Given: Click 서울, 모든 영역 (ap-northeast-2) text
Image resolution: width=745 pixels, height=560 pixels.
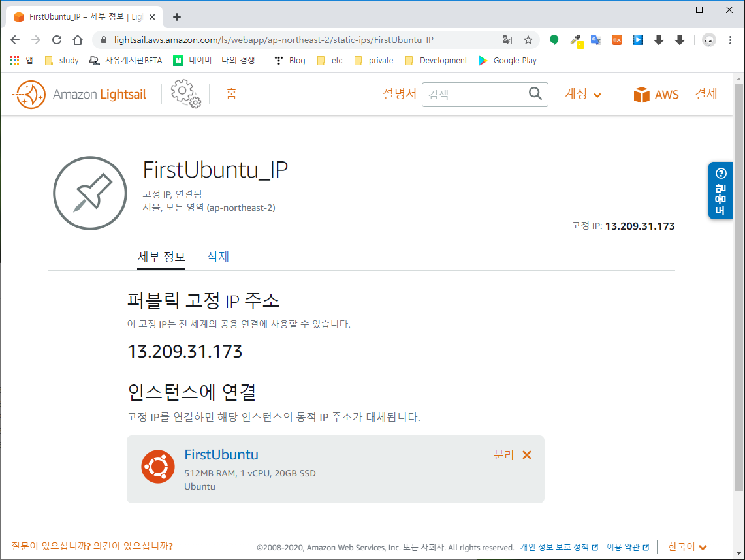Looking at the screenshot, I should coord(209,208).
